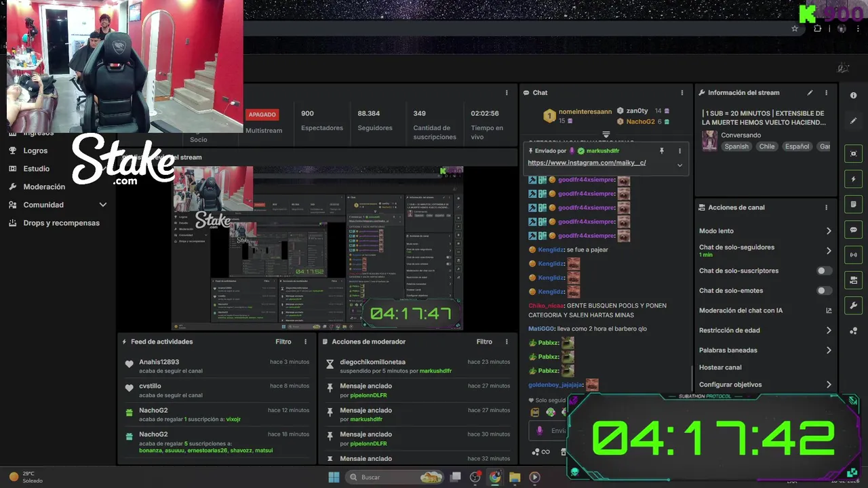Open the Acciones de moderador options menu

506,342
